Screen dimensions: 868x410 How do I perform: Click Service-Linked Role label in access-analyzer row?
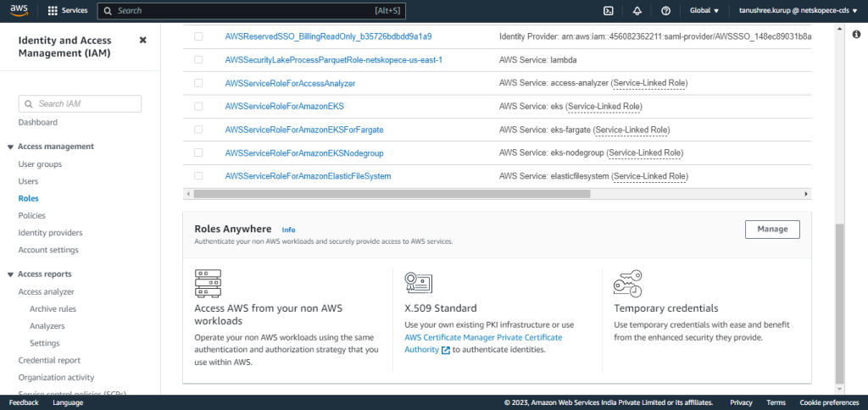(649, 83)
